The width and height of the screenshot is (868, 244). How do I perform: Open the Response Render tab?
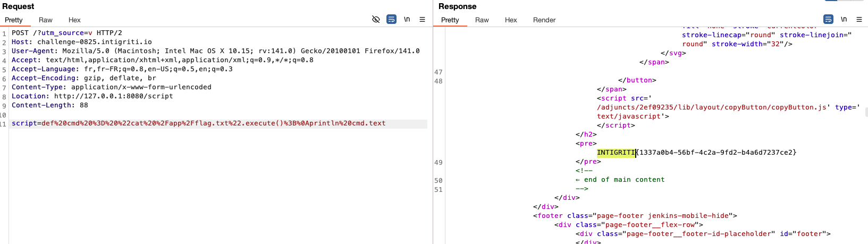pyautogui.click(x=544, y=20)
